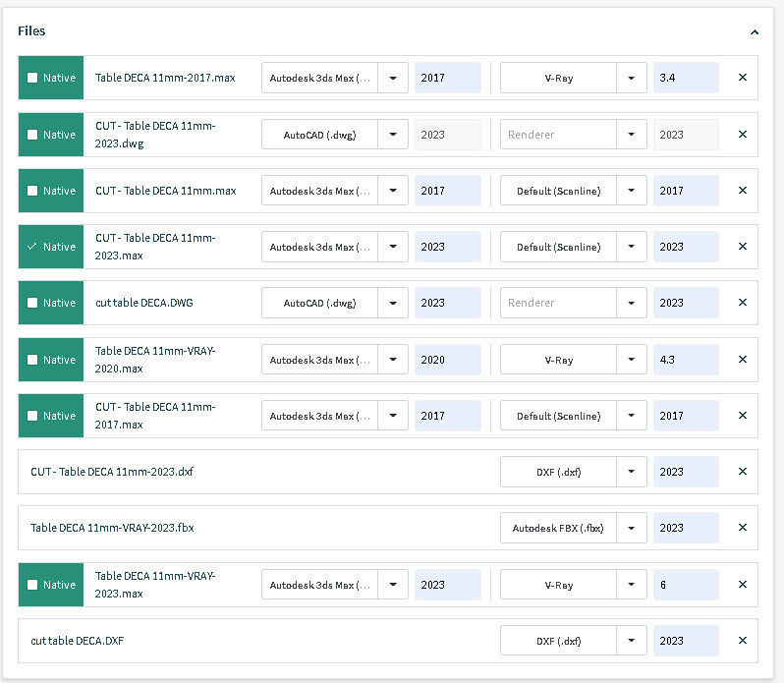
Task: Open DXF format dropdown for cut table DECA.DXF
Action: [632, 641]
